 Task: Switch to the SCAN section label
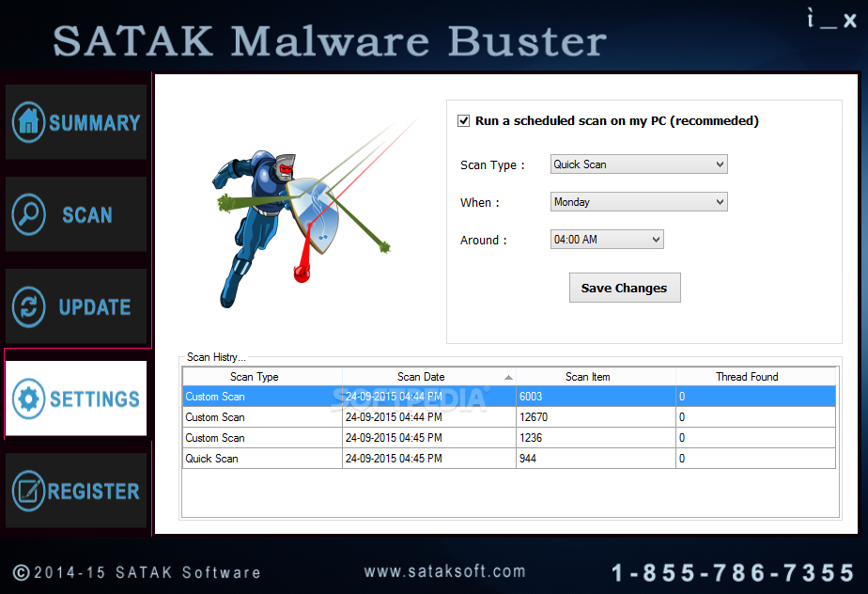tap(87, 215)
